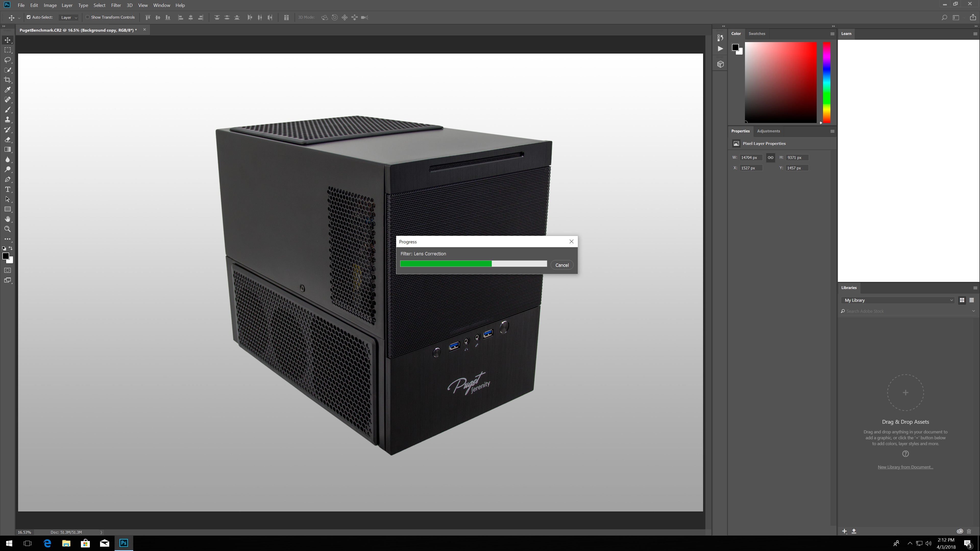Select the Gradient tool
This screenshot has width=980, height=551.
click(8, 149)
